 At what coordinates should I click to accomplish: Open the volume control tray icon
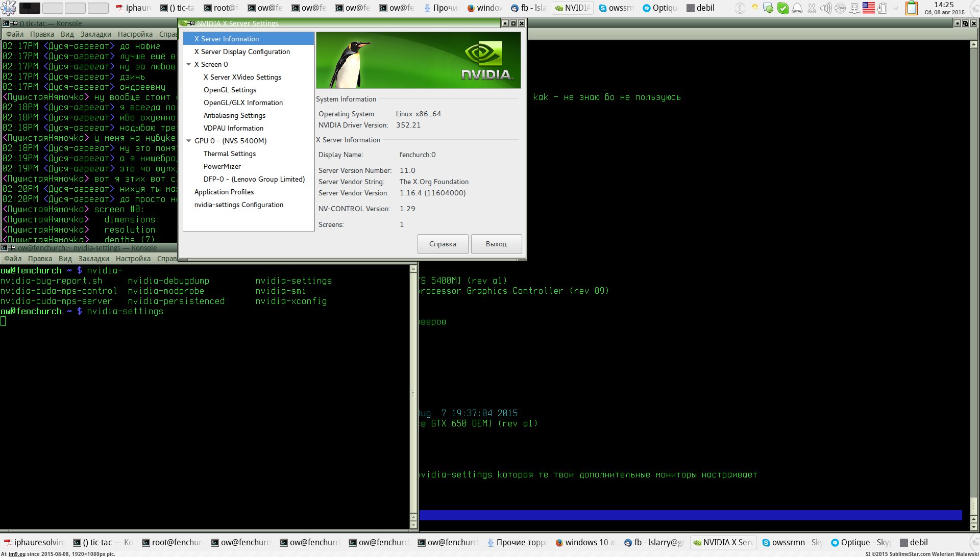tap(825, 8)
